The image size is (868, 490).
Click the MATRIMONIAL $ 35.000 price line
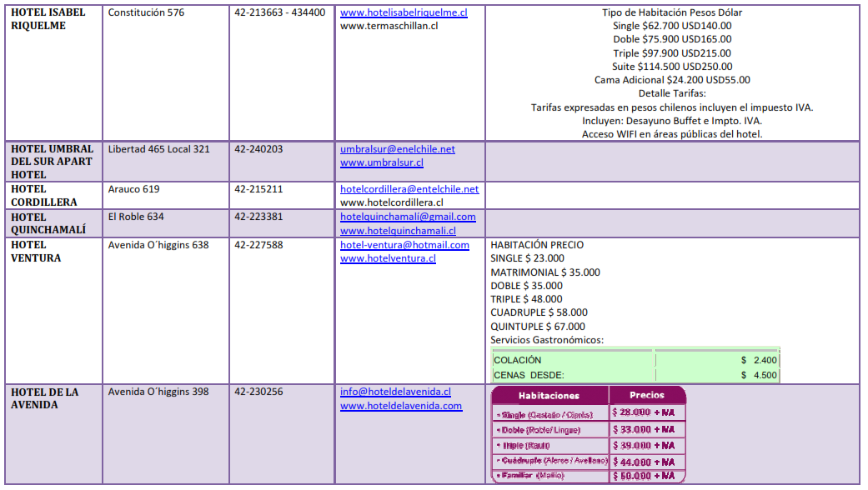[x=544, y=272]
